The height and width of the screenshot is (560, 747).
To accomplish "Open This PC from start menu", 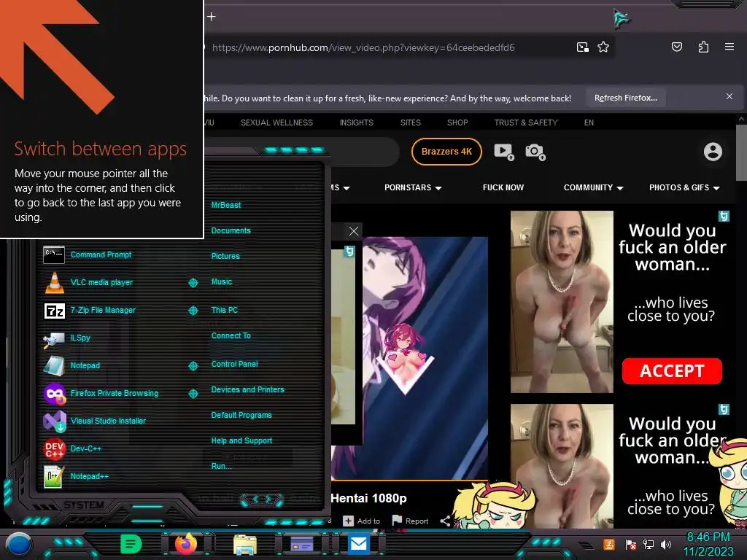I will point(225,310).
